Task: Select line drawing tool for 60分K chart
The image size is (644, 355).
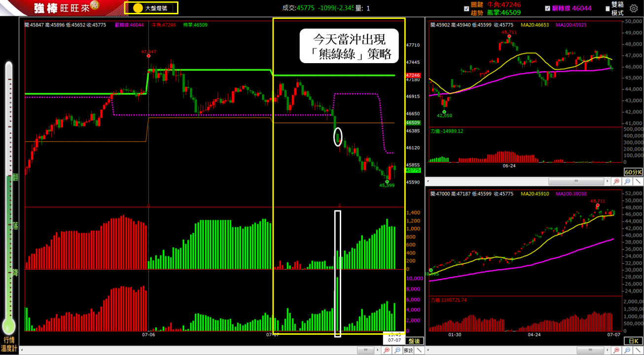Action: click(x=638, y=181)
